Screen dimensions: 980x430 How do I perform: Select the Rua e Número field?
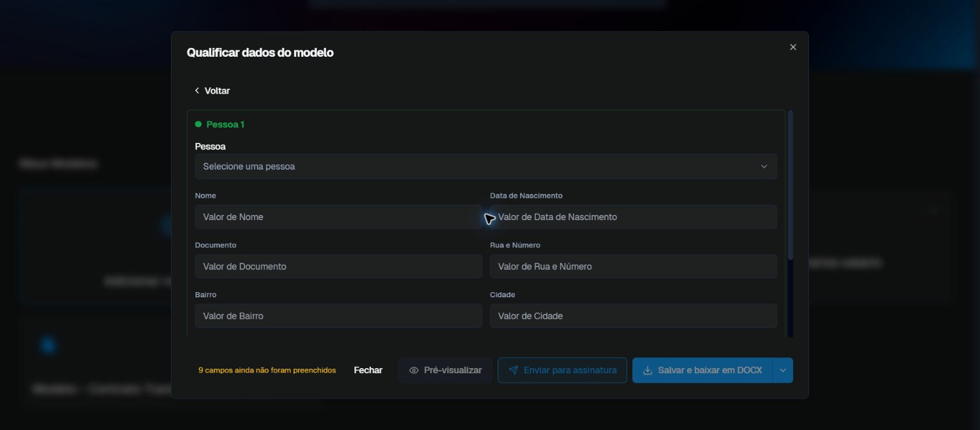(x=634, y=267)
